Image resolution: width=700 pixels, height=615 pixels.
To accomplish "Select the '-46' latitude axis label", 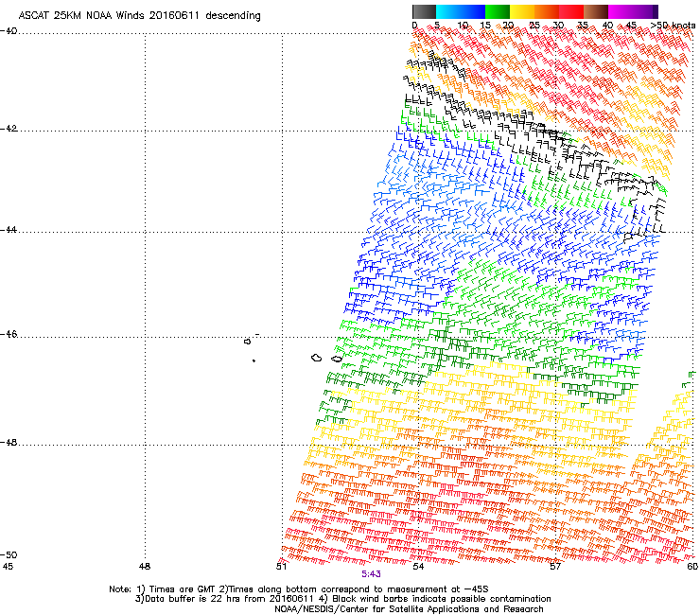I will click(x=9, y=335).
